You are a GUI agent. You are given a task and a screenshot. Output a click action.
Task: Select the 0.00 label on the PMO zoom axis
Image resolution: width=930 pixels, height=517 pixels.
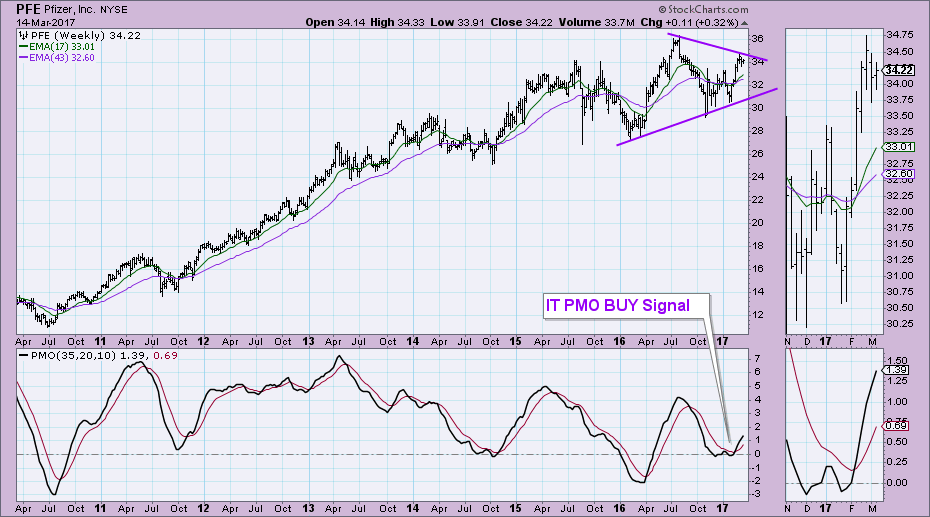coord(897,483)
